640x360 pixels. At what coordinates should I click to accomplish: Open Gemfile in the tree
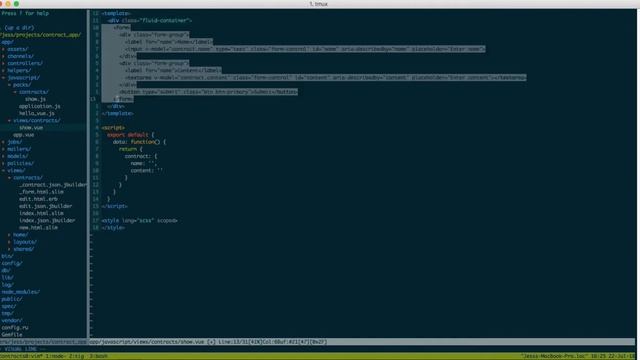coord(11,335)
